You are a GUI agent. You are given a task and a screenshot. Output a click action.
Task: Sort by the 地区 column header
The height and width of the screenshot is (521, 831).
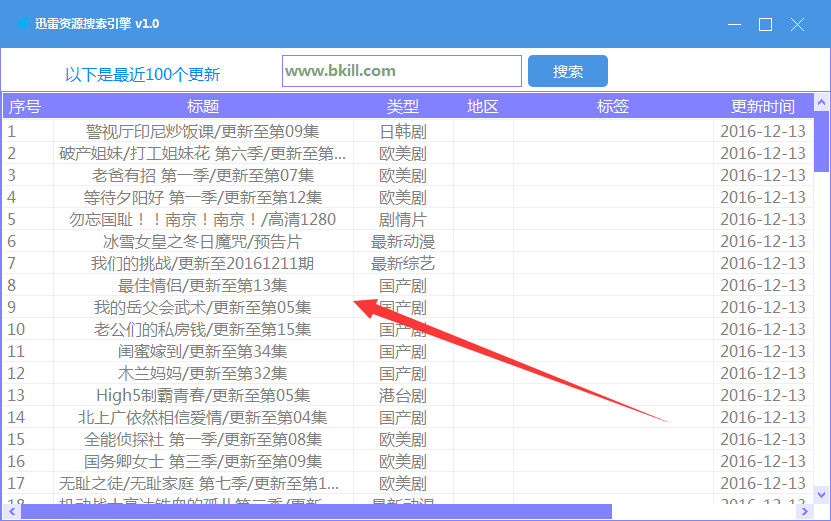coord(483,107)
